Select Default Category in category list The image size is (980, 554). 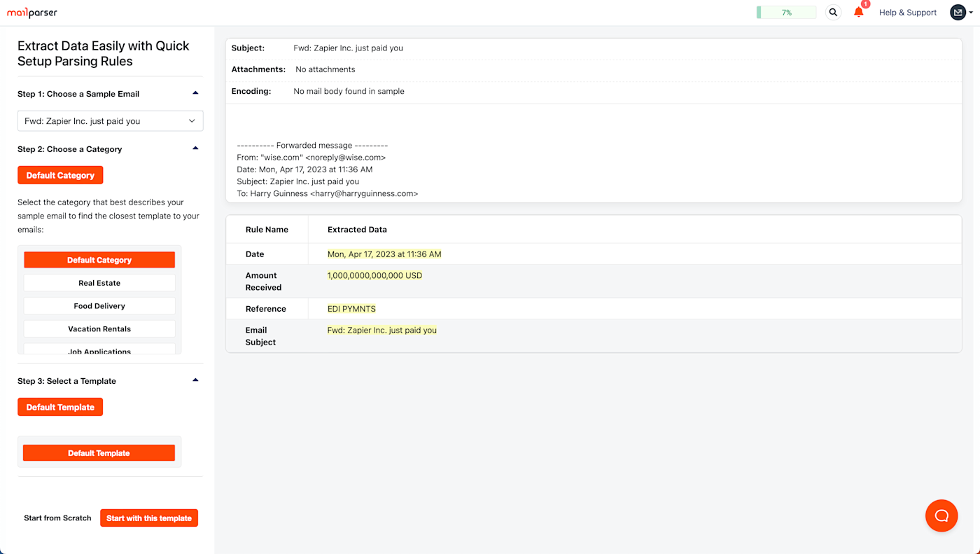99,260
